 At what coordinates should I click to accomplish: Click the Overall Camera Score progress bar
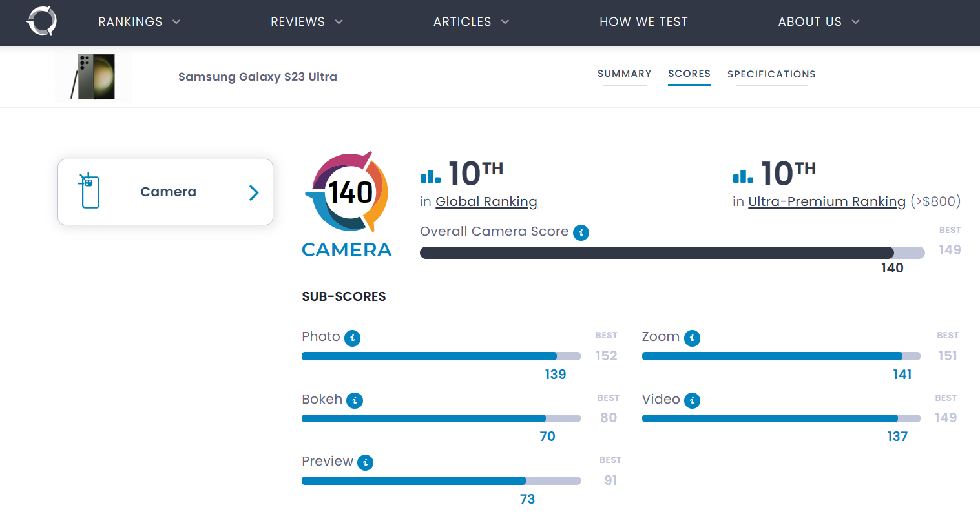672,252
